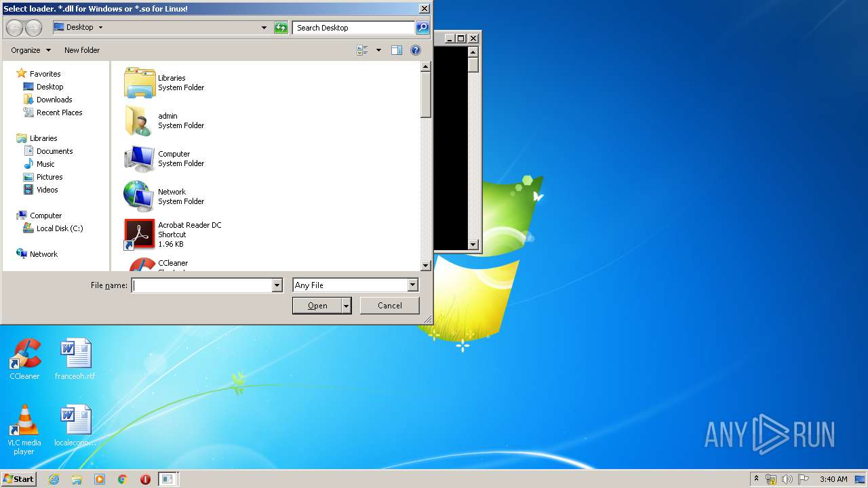Click the CCleaner desktop shortcut icon
The width and height of the screenshot is (868, 488).
pos(24,354)
